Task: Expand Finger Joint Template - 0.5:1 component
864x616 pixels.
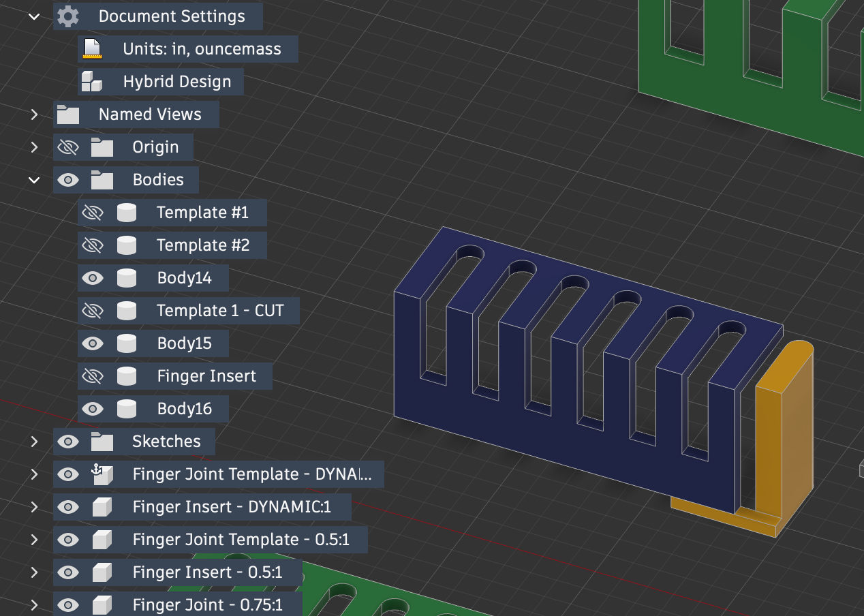Action: tap(34, 540)
